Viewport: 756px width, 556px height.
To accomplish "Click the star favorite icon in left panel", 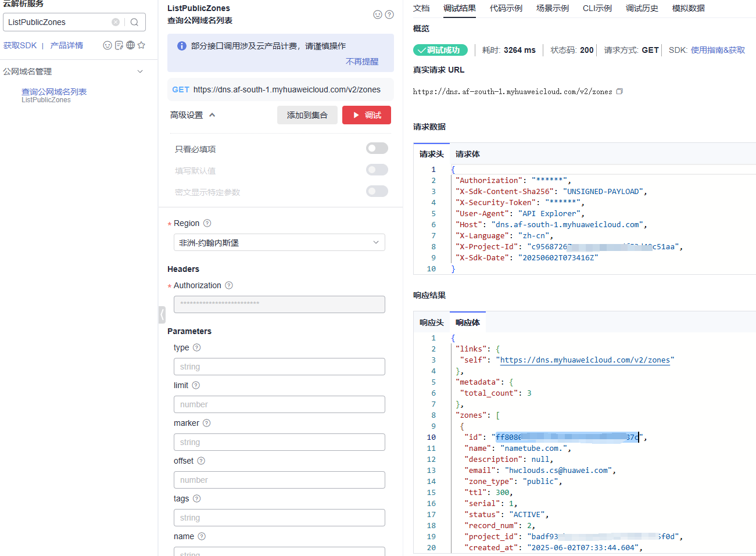I will (x=141, y=45).
